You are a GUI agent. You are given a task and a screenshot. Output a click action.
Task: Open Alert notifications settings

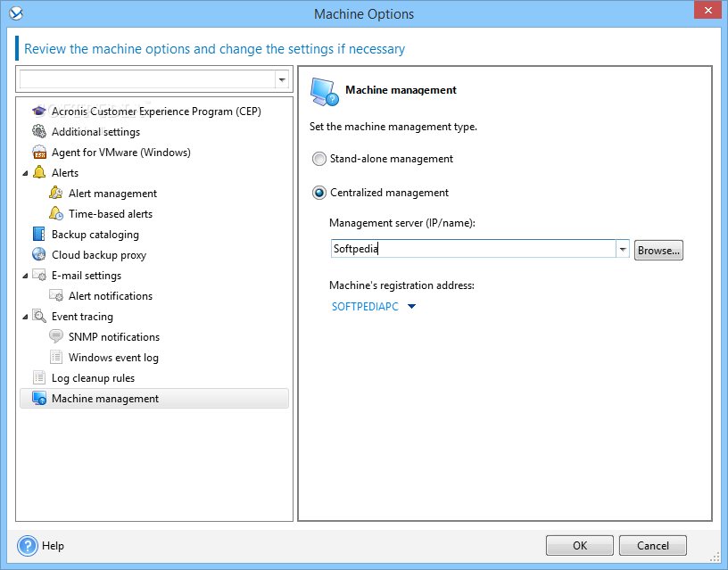coord(111,295)
